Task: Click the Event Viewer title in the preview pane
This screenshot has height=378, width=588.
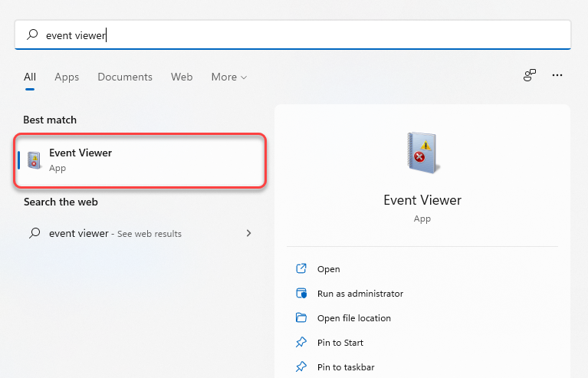Action: click(x=422, y=200)
